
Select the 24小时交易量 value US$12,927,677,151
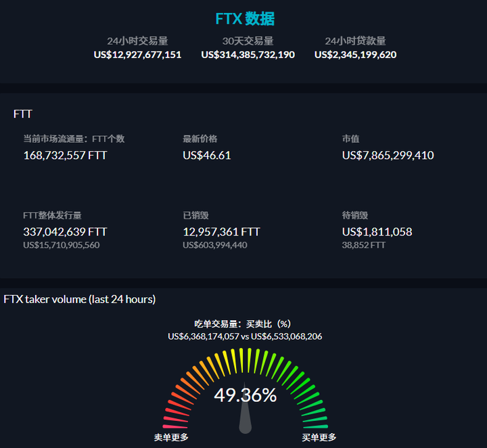pyautogui.click(x=137, y=54)
